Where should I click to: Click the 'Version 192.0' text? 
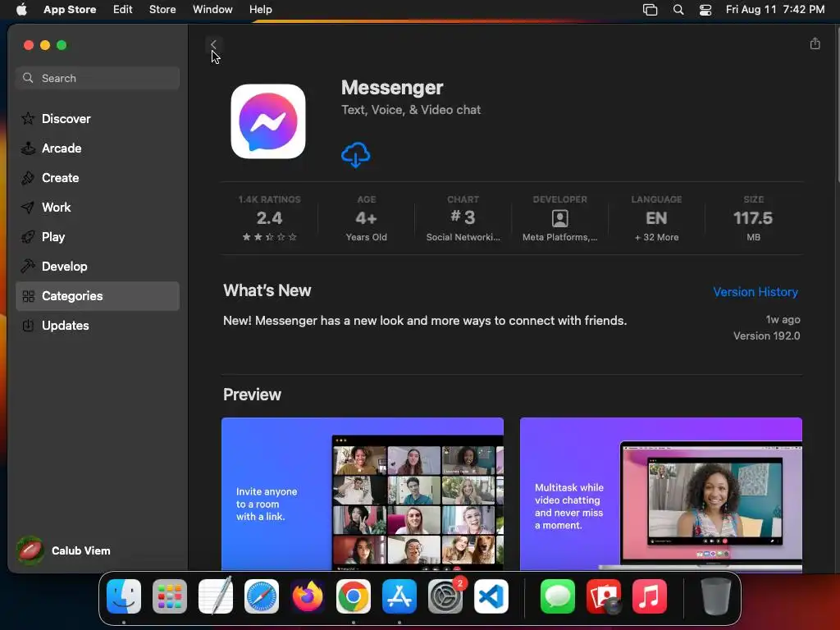[x=767, y=336]
